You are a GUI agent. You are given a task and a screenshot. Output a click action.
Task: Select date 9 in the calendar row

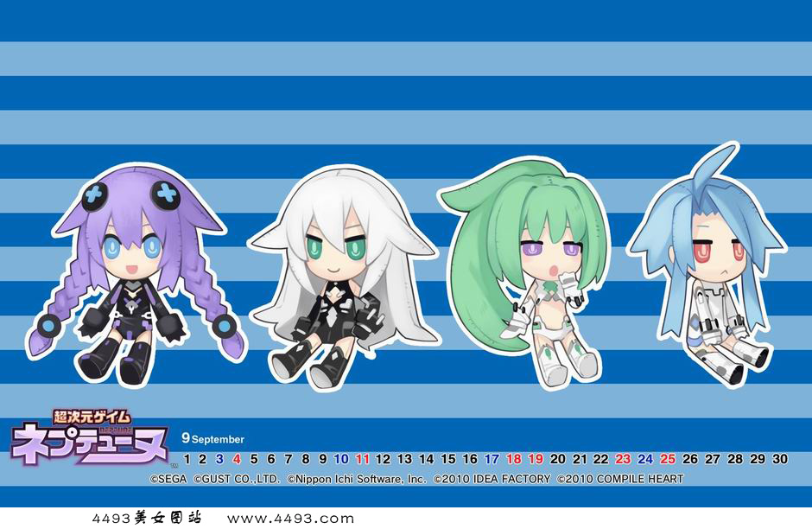[322, 459]
